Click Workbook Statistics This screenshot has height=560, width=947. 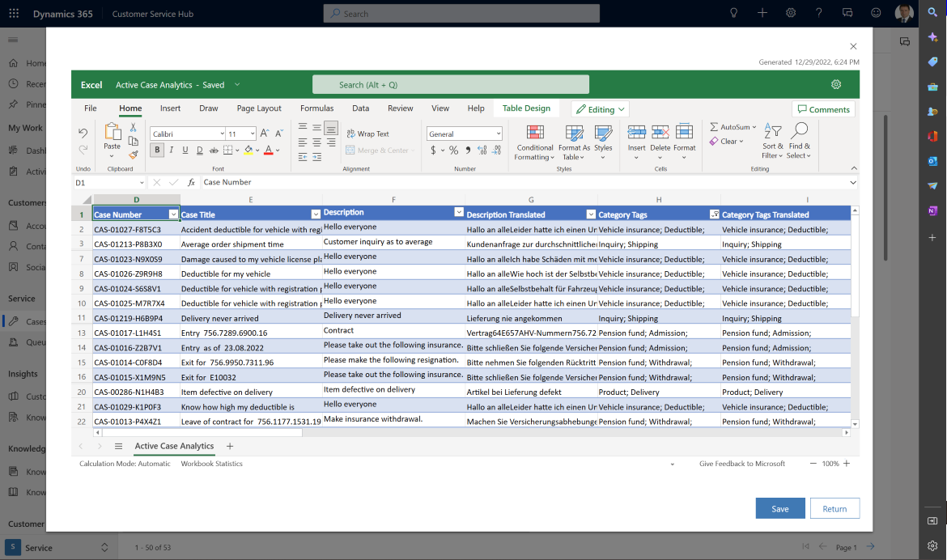pos(211,464)
